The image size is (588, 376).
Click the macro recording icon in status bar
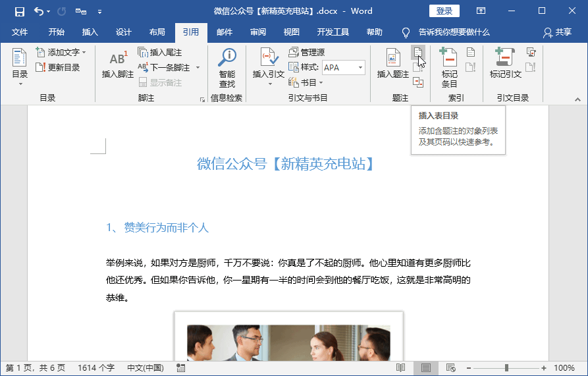click(181, 368)
